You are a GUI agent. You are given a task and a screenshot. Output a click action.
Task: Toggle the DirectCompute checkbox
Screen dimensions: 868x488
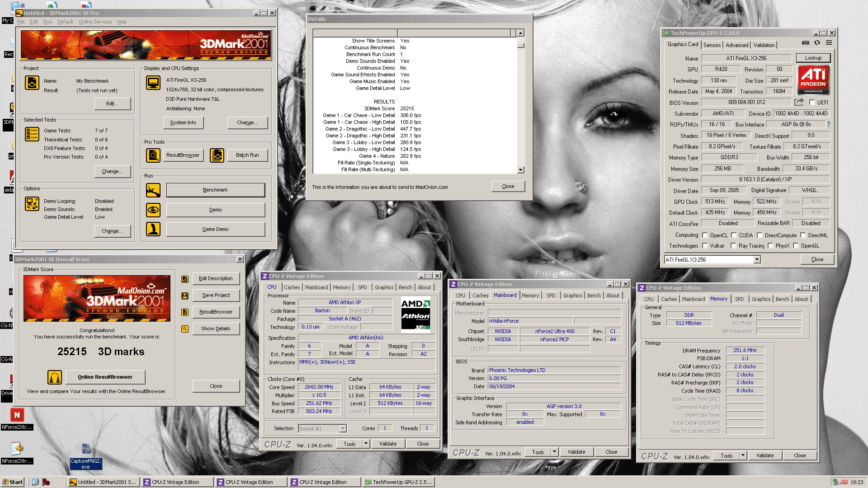[759, 235]
